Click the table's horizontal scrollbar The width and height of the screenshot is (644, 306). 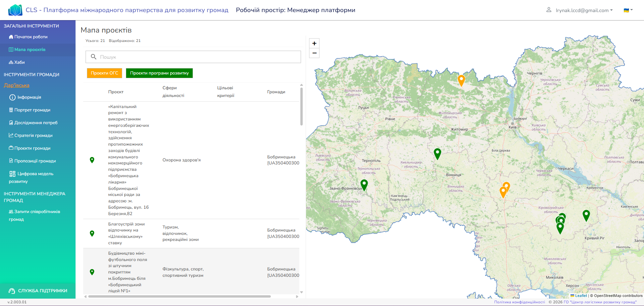click(x=180, y=297)
